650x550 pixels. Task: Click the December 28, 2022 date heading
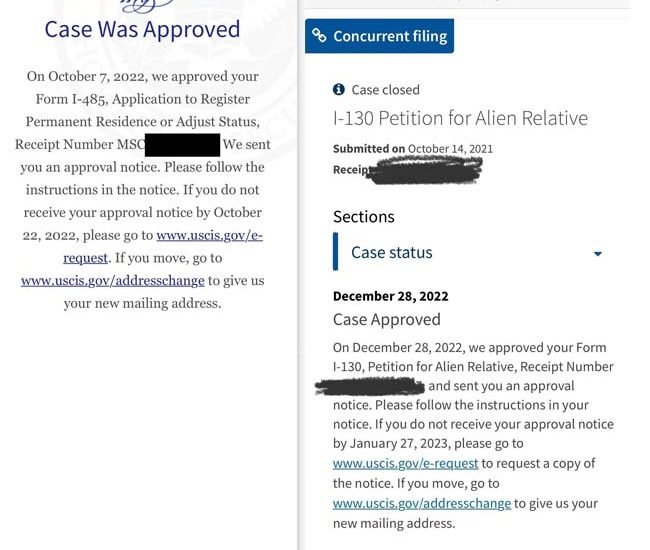(x=390, y=296)
